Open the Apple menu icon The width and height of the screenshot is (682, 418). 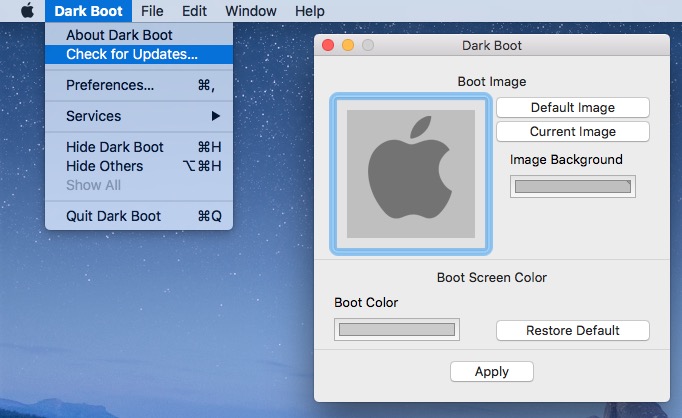(27, 11)
